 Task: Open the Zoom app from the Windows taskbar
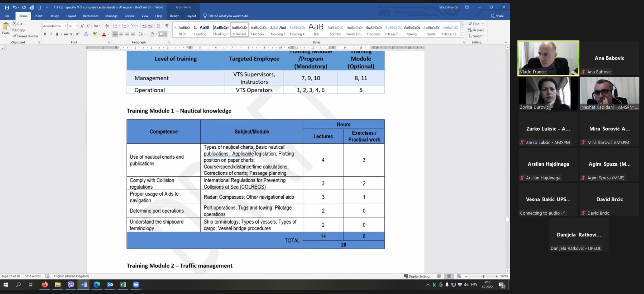tap(136, 285)
